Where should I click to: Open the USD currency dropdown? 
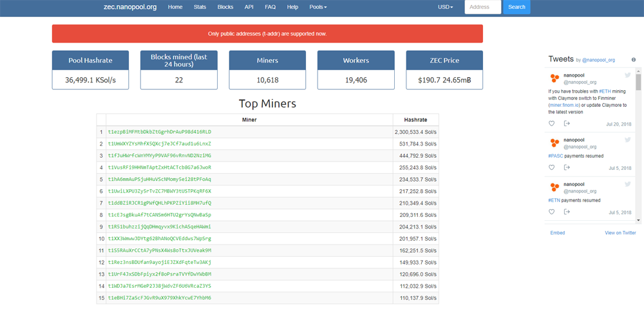click(445, 7)
